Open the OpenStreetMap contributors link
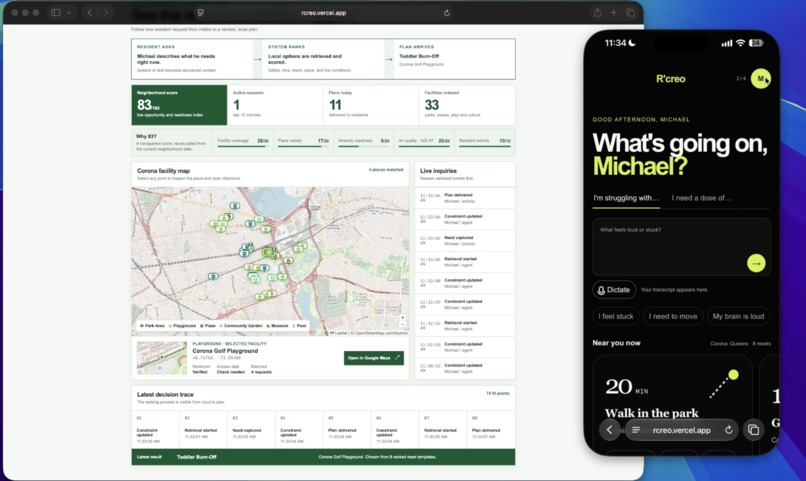Image resolution: width=806 pixels, height=481 pixels. 380,333
